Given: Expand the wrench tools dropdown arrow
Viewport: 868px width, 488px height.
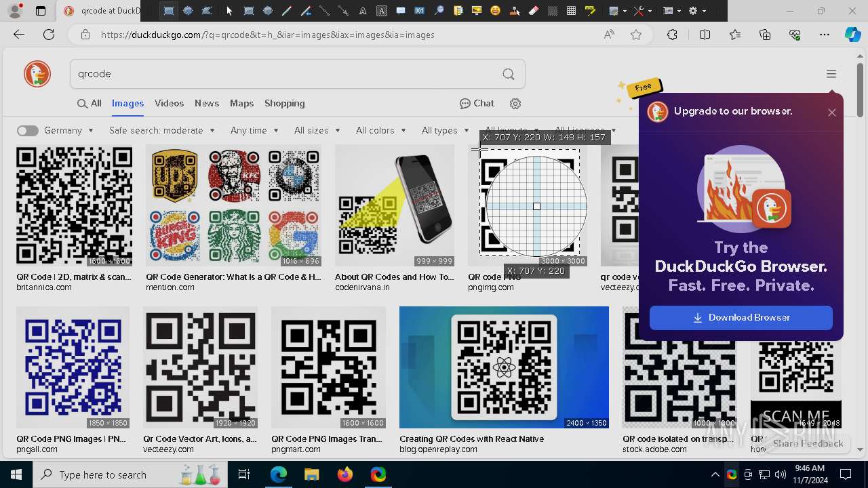Looking at the screenshot, I should (x=650, y=11).
